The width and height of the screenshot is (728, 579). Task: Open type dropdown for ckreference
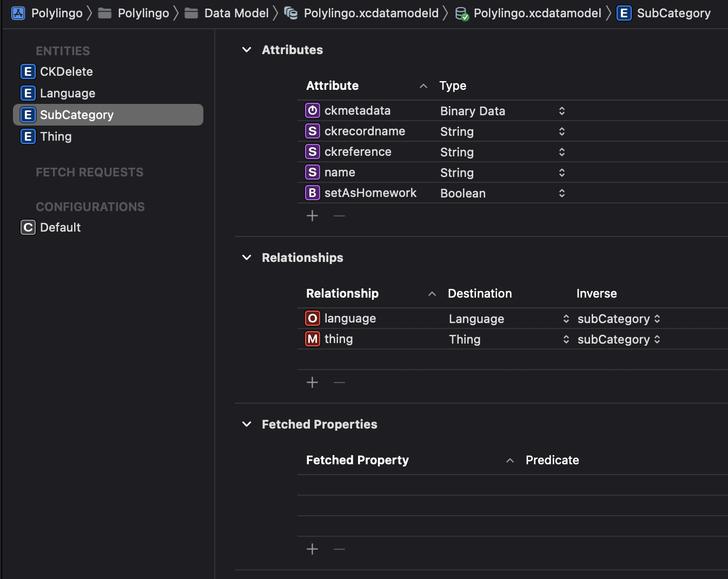tap(562, 152)
